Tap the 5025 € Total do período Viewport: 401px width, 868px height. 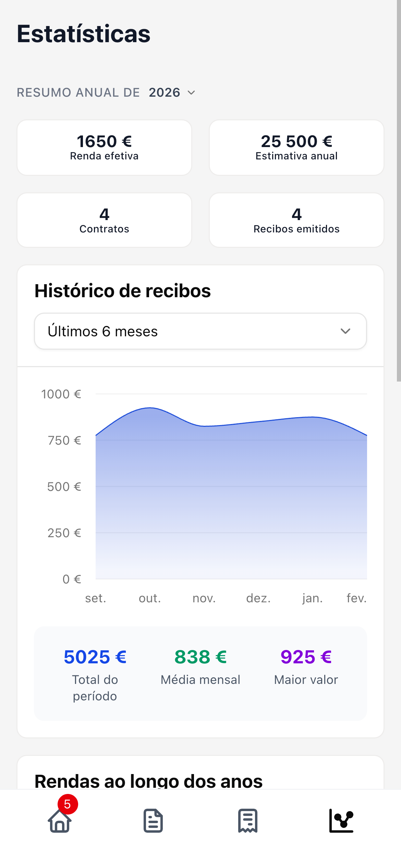[x=95, y=657]
